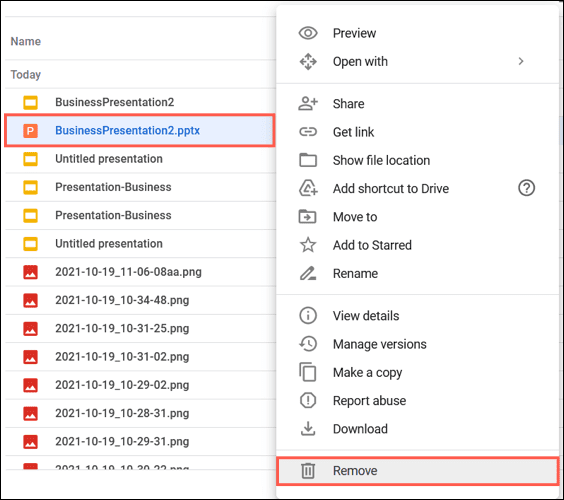Image resolution: width=564 pixels, height=500 pixels.
Task: Sort by the Name column header
Action: (26, 41)
